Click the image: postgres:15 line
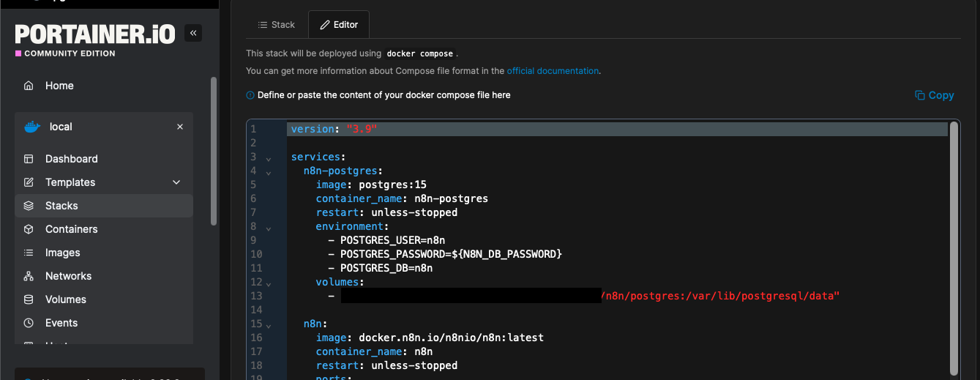The image size is (980, 380). pos(371,185)
